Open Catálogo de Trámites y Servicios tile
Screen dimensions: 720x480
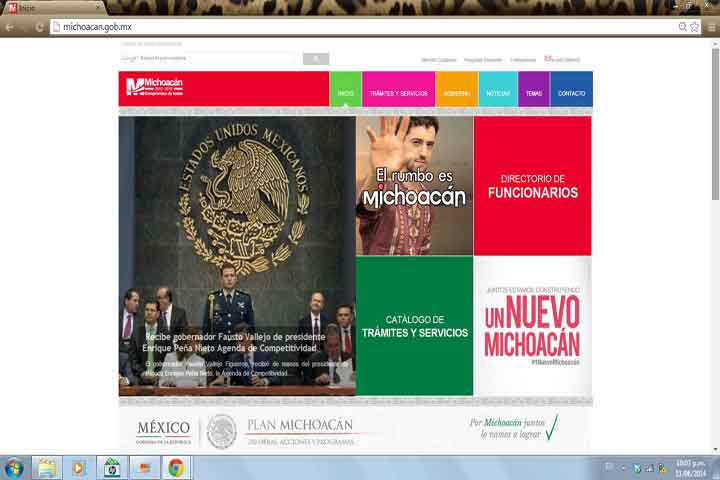coord(414,326)
